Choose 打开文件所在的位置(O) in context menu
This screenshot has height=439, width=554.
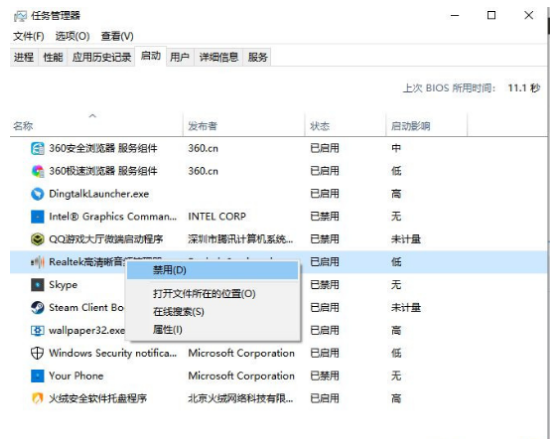coord(204,293)
